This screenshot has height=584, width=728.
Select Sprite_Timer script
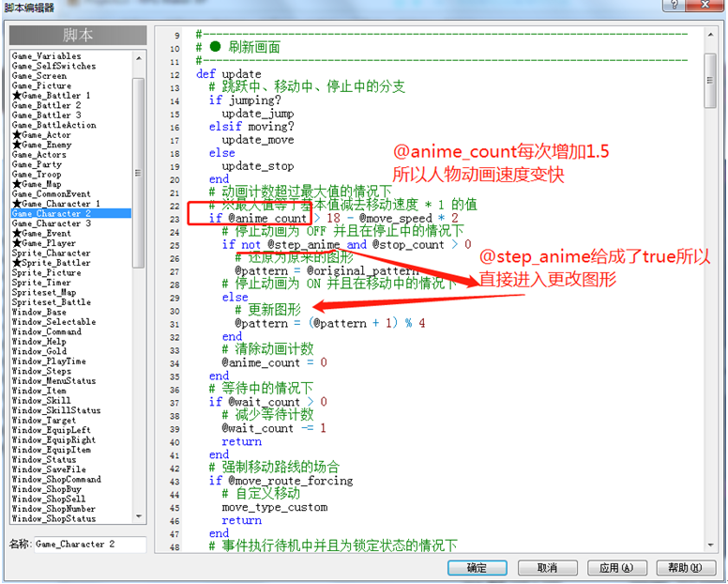pos(41,283)
